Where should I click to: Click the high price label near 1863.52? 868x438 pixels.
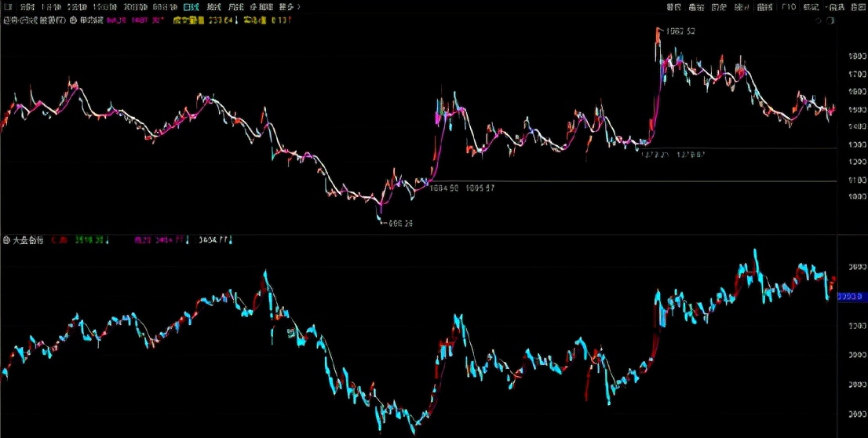(681, 31)
